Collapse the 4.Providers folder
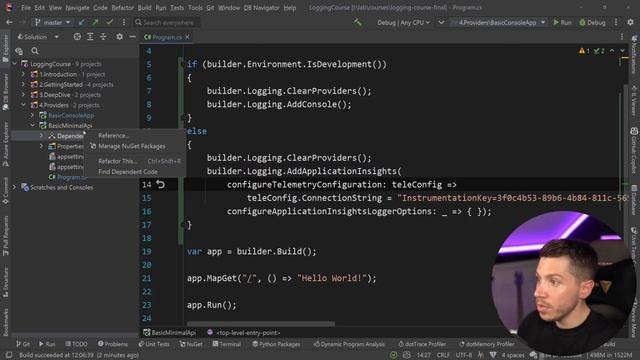This screenshot has height=360, width=640. 24,105
